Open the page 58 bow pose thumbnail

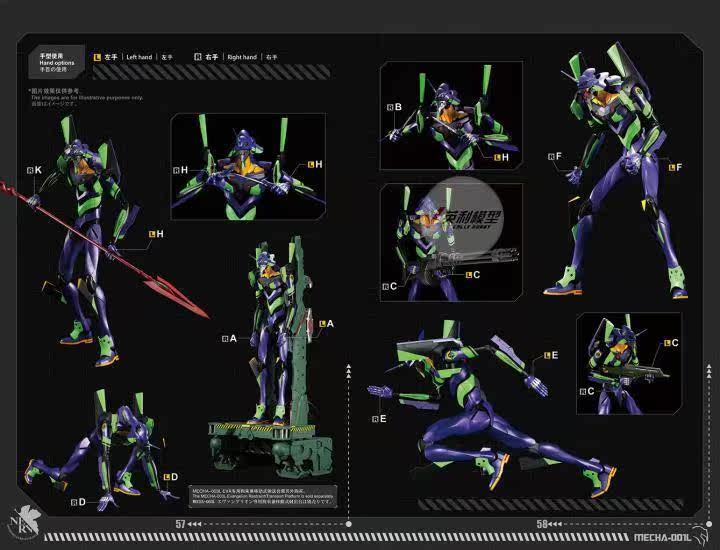click(451, 116)
